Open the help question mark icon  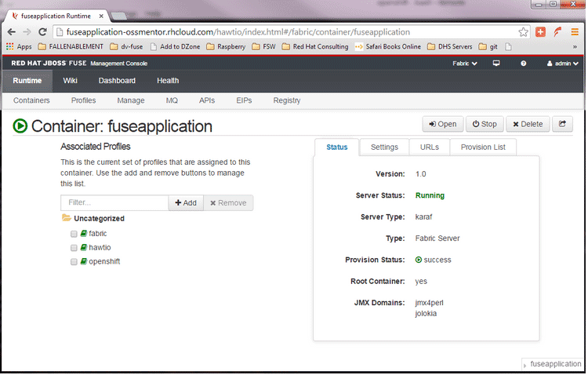coord(523,63)
